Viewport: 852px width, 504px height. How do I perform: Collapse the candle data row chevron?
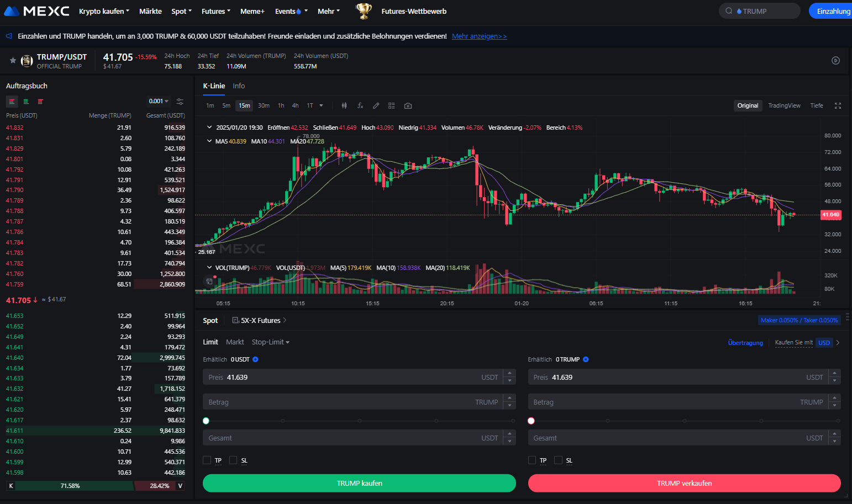(x=209, y=128)
